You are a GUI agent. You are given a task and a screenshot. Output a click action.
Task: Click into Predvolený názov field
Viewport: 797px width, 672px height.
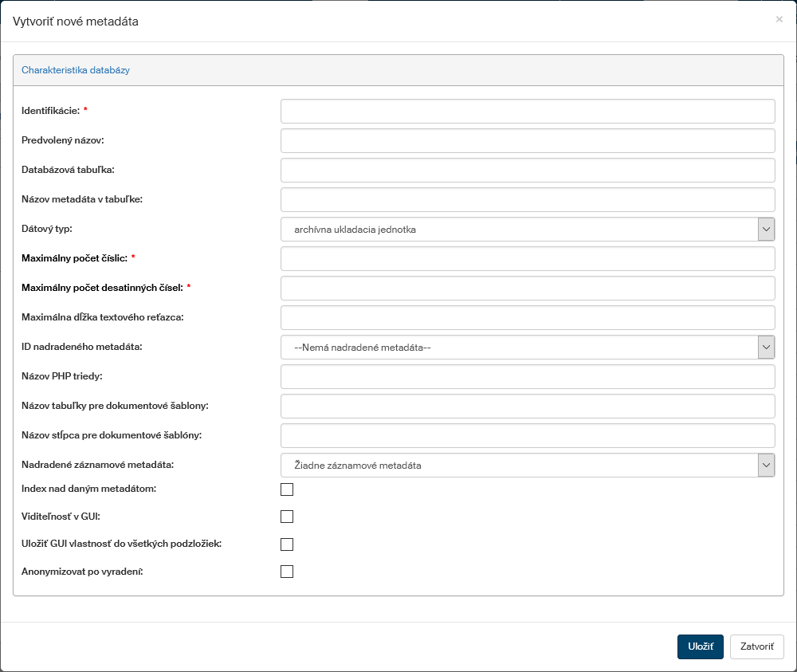tap(527, 140)
